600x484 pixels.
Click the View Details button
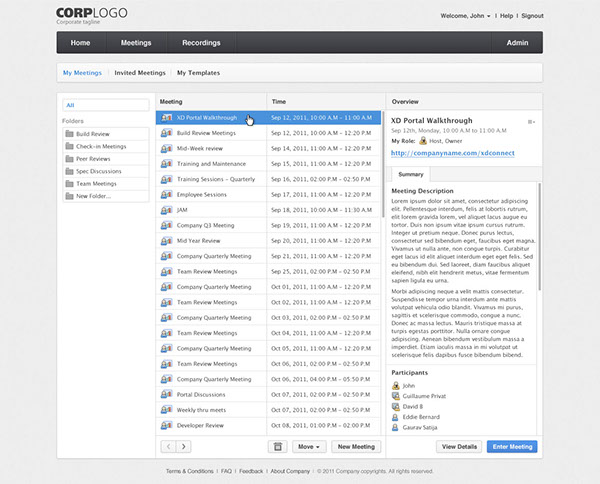pos(459,447)
